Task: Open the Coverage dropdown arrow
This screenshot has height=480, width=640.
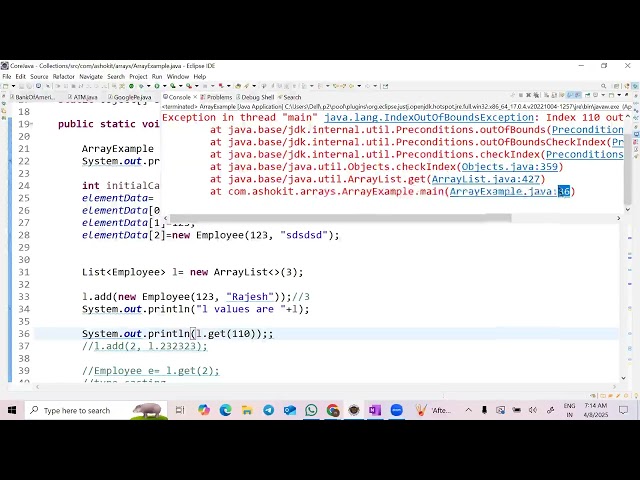Action: 180,86
